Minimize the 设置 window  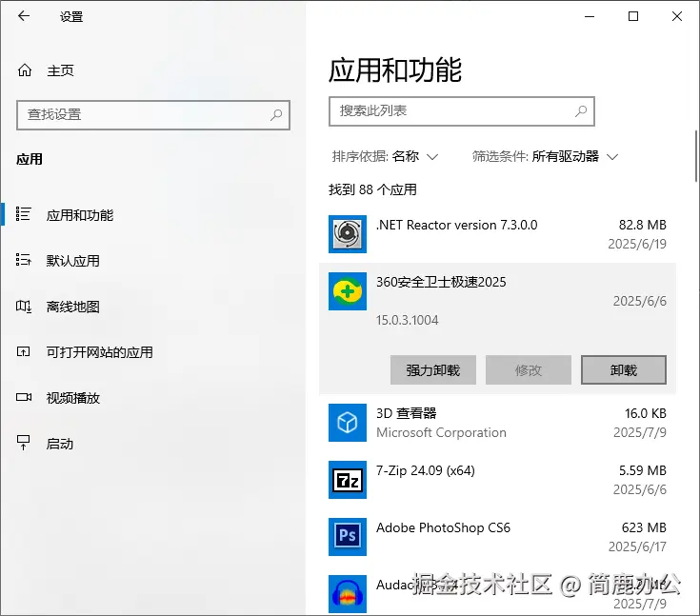(x=590, y=16)
